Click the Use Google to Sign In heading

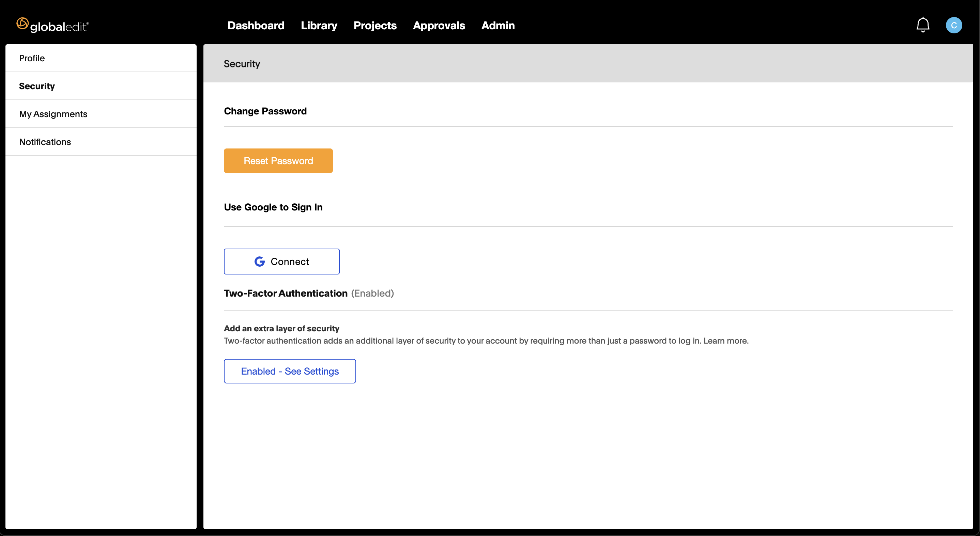[x=273, y=207]
